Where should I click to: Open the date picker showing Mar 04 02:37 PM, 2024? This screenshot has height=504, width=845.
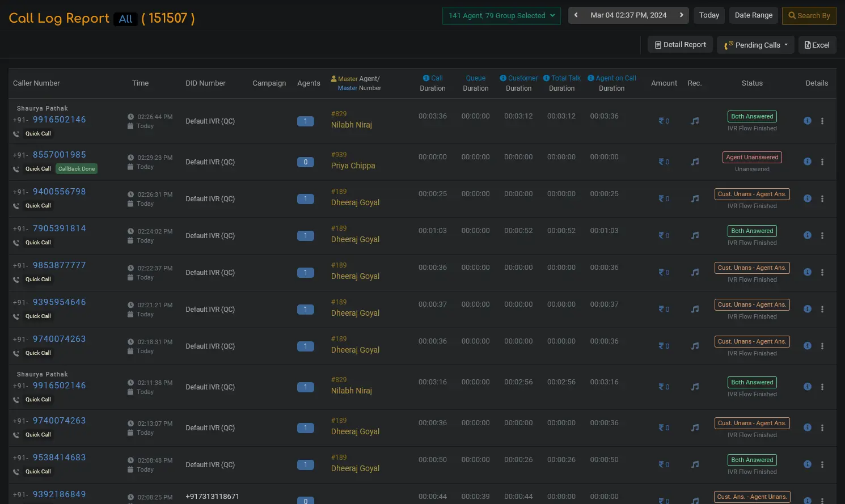[x=628, y=15]
